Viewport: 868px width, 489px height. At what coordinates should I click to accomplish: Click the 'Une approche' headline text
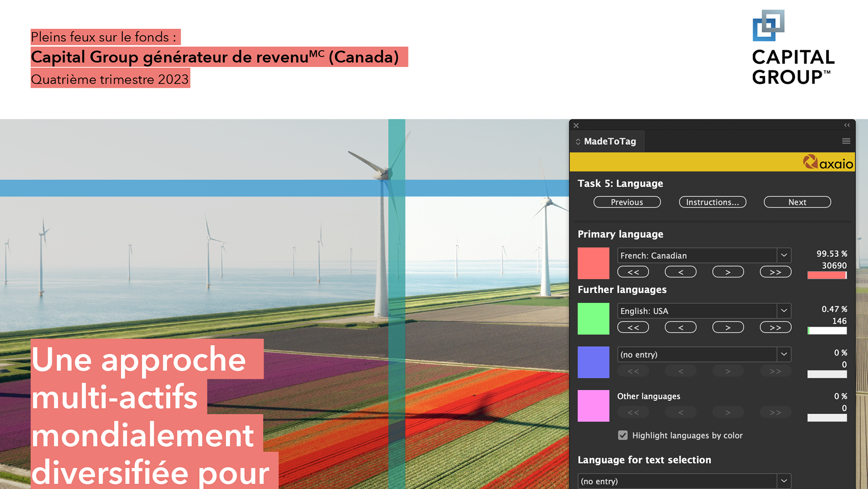point(139,359)
